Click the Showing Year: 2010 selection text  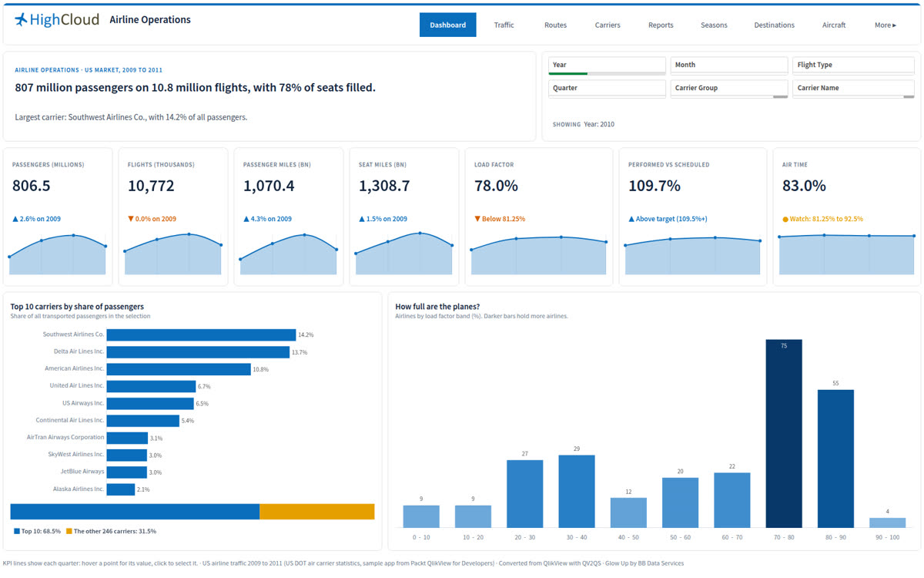(584, 124)
